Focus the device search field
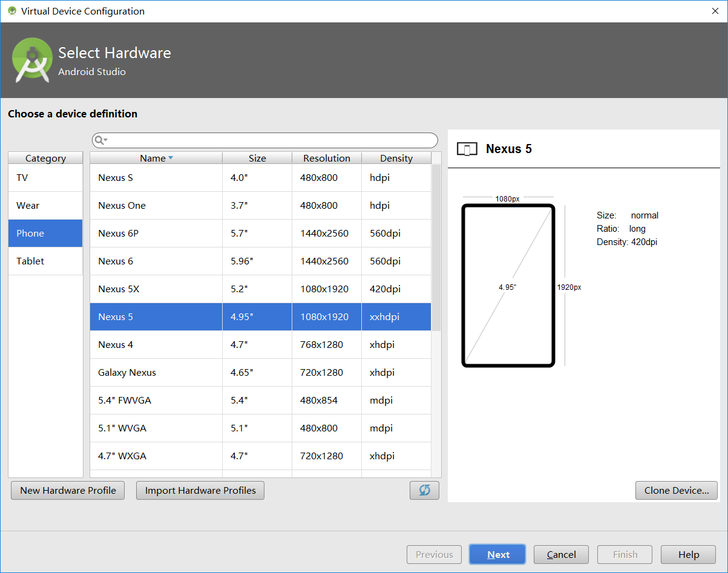This screenshot has height=573, width=728. (x=265, y=140)
